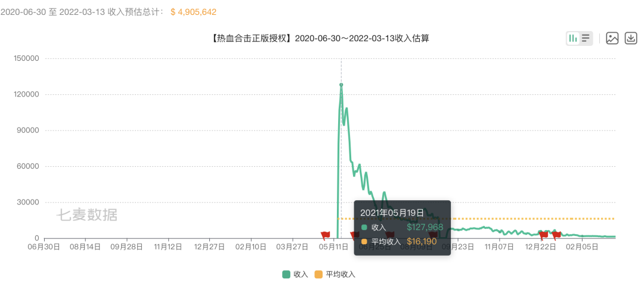This screenshot has height=289, width=644.
Task: Click the download data icon
Action: [631, 38]
